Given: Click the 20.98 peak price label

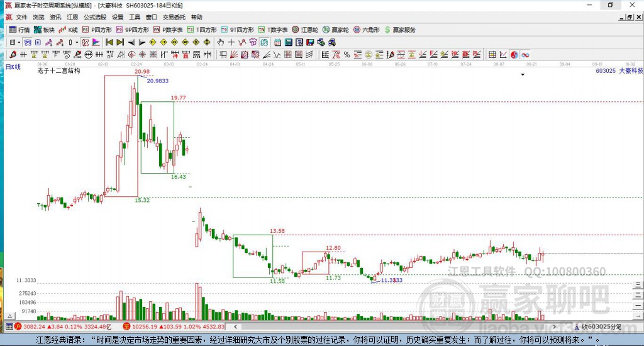Looking at the screenshot, I should pyautogui.click(x=142, y=72).
